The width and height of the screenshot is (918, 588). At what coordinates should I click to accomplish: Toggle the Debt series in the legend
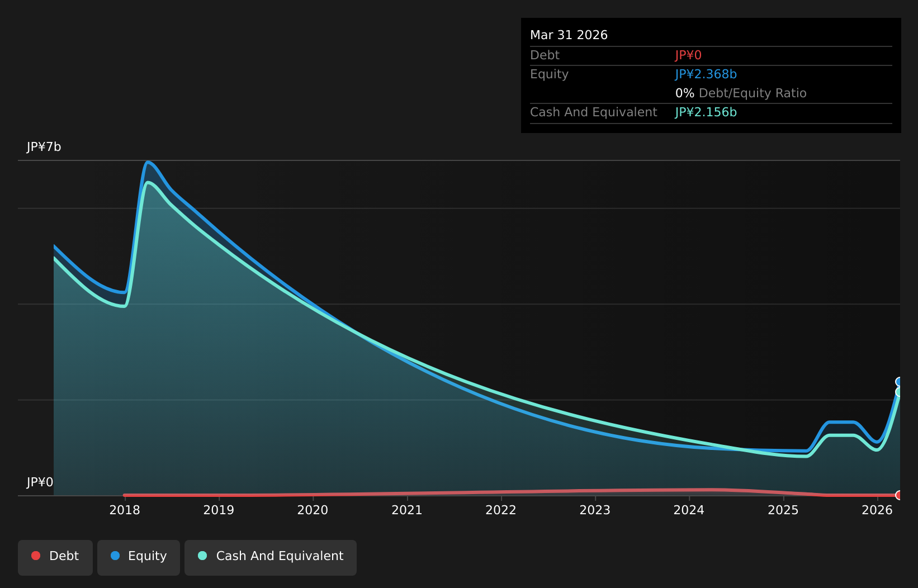pos(55,557)
